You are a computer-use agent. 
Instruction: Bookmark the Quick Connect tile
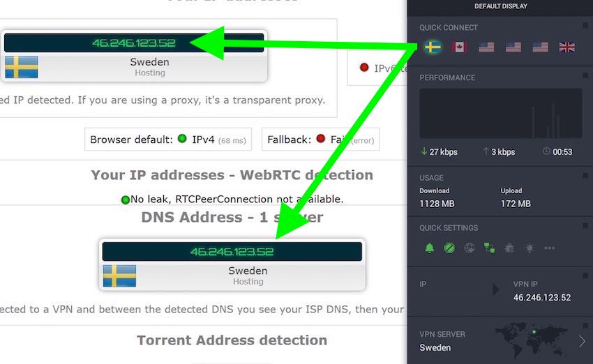click(x=585, y=26)
